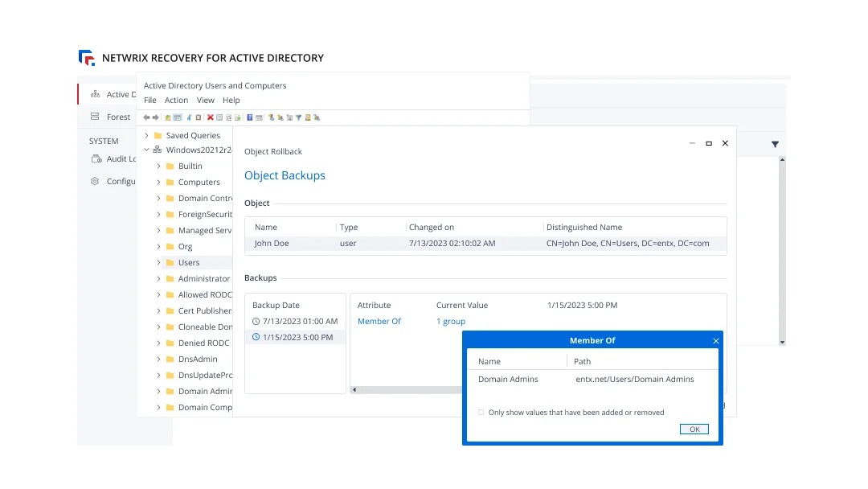Toggle the Show/Hide console tree icon
The height and width of the screenshot is (489, 868).
click(x=177, y=117)
